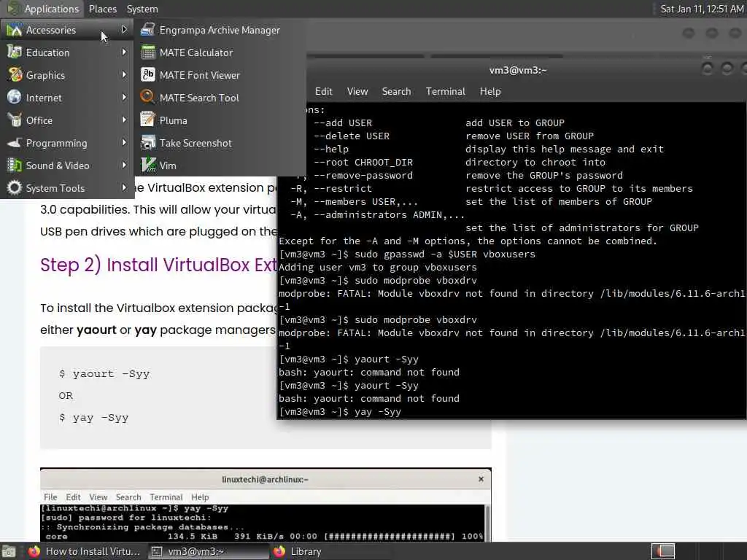Select the Graphics category icon

click(x=15, y=75)
